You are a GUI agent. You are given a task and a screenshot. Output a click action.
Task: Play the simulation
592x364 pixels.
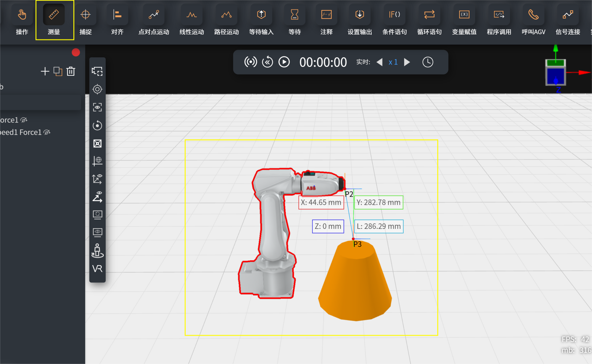click(284, 62)
